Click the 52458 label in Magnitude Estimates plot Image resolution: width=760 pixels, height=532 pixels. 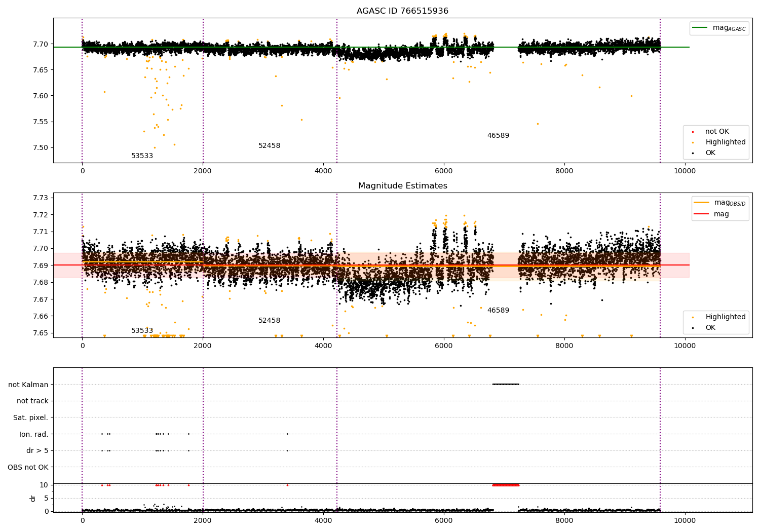point(269,321)
